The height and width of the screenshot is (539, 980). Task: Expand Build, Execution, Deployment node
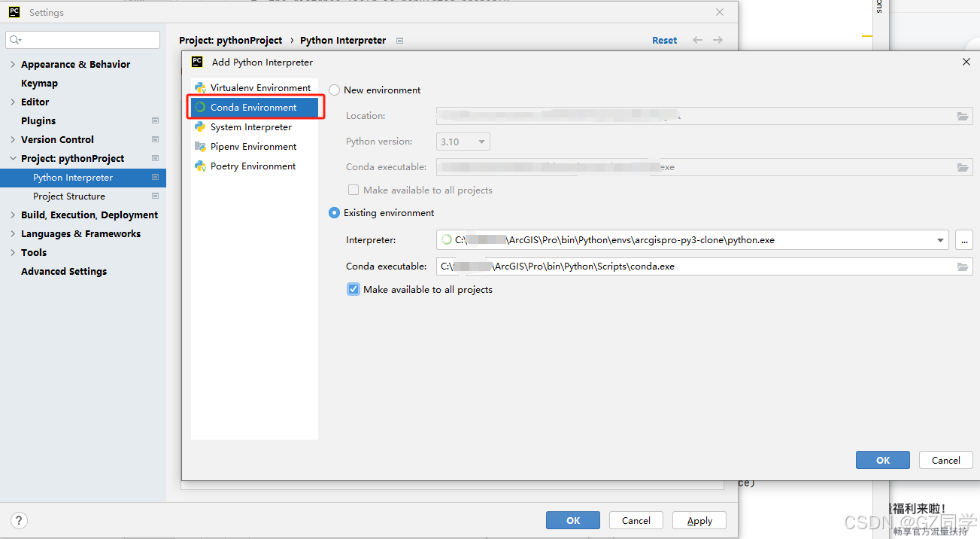point(13,215)
